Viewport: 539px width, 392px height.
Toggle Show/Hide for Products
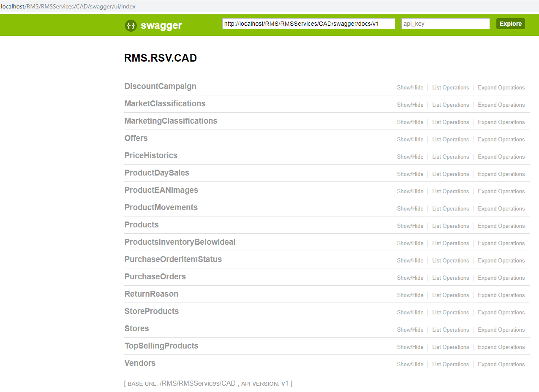(410, 226)
